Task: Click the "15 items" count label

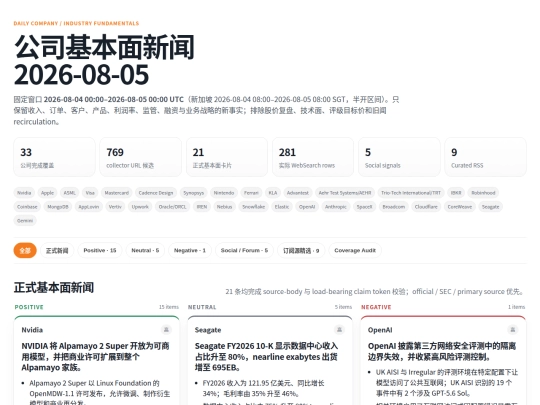Action: point(169,307)
